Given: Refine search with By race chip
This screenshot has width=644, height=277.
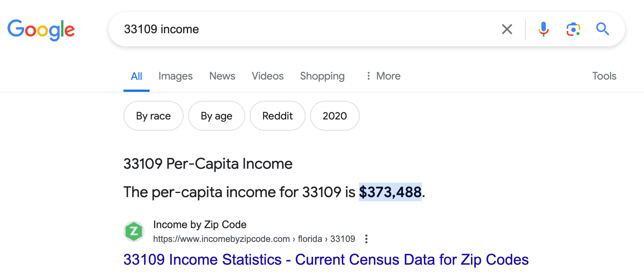Looking at the screenshot, I should [153, 116].
